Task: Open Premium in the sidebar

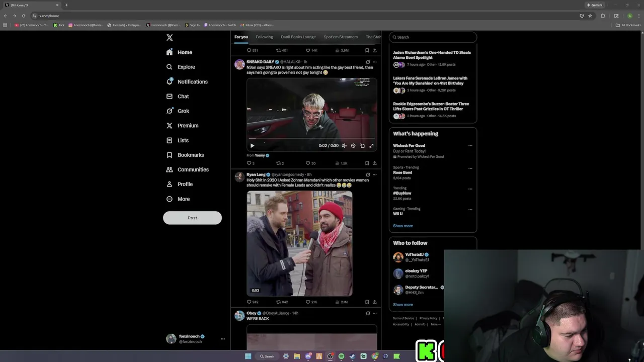Action: (x=182, y=126)
